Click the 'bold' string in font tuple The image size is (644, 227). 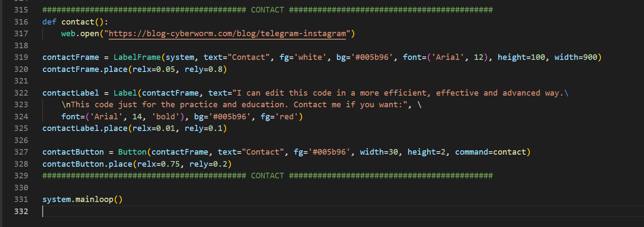tap(165, 117)
